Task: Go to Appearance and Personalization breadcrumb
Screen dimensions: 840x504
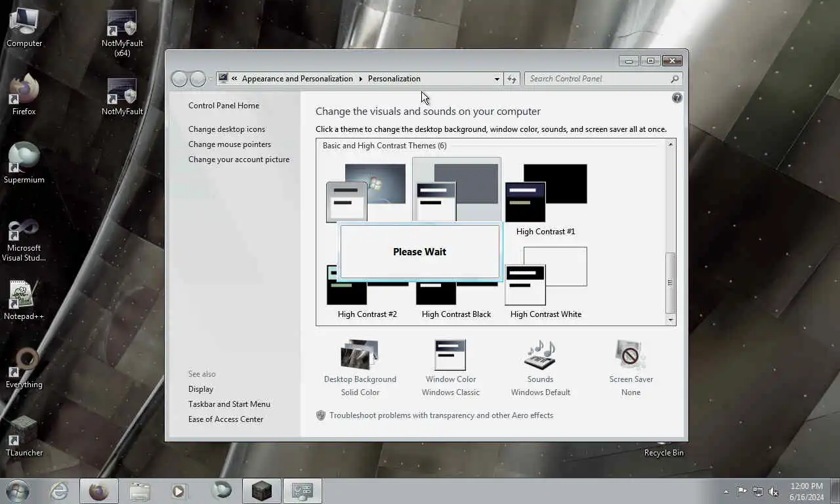Action: pos(297,79)
